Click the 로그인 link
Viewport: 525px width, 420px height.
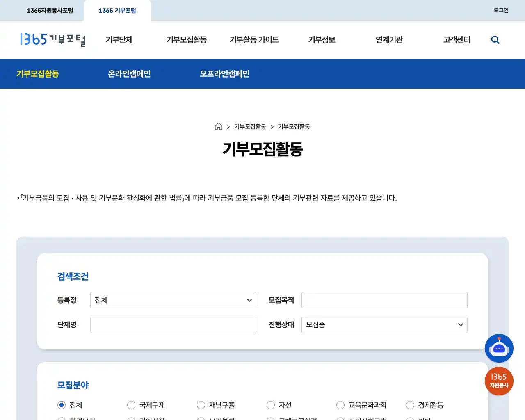(500, 10)
